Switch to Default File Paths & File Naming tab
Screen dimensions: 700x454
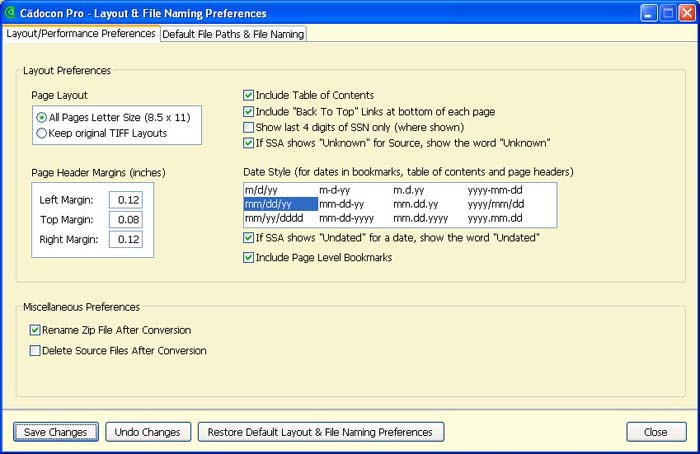click(233, 34)
